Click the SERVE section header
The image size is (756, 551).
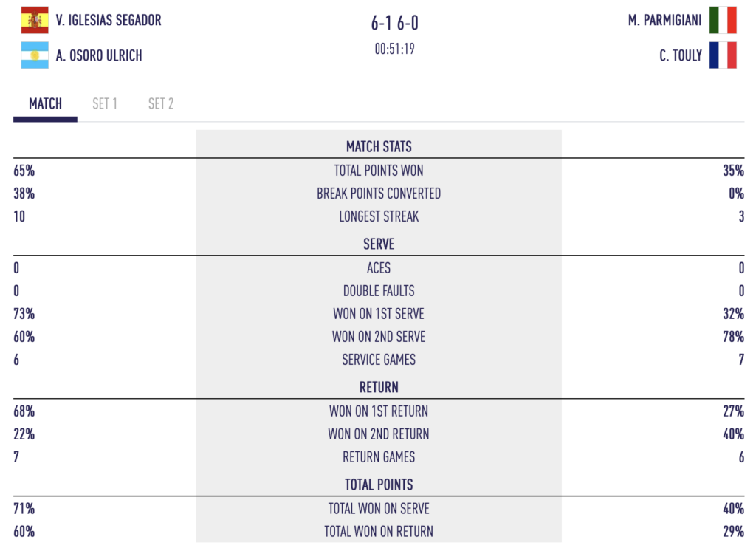tap(379, 244)
